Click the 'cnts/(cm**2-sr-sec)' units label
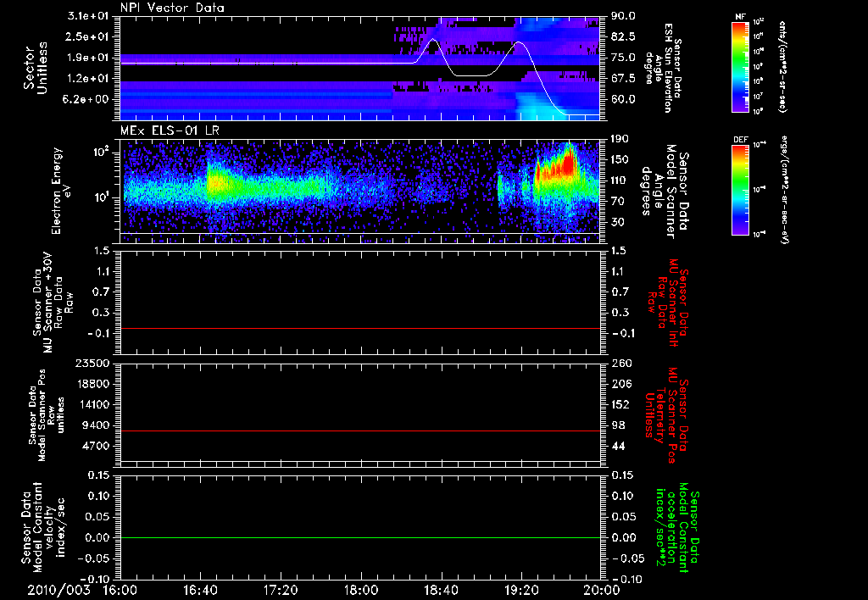Viewport: 868px width, 600px height. coord(782,66)
